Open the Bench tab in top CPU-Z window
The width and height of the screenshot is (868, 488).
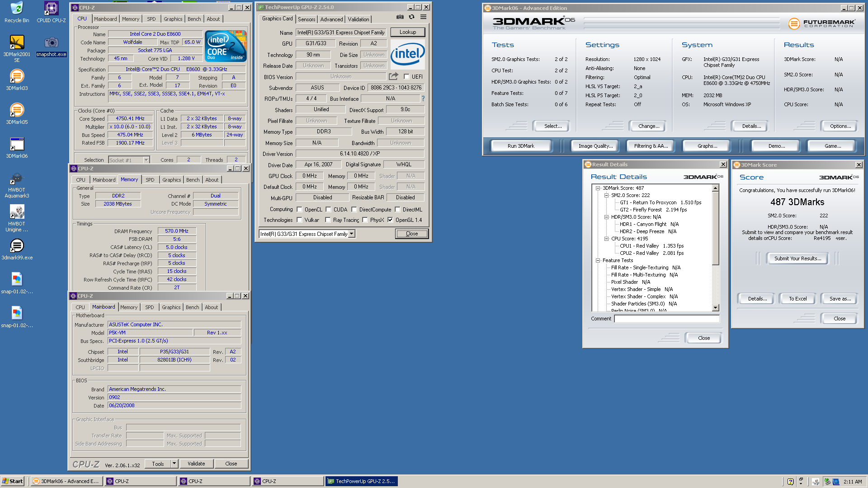tap(194, 19)
